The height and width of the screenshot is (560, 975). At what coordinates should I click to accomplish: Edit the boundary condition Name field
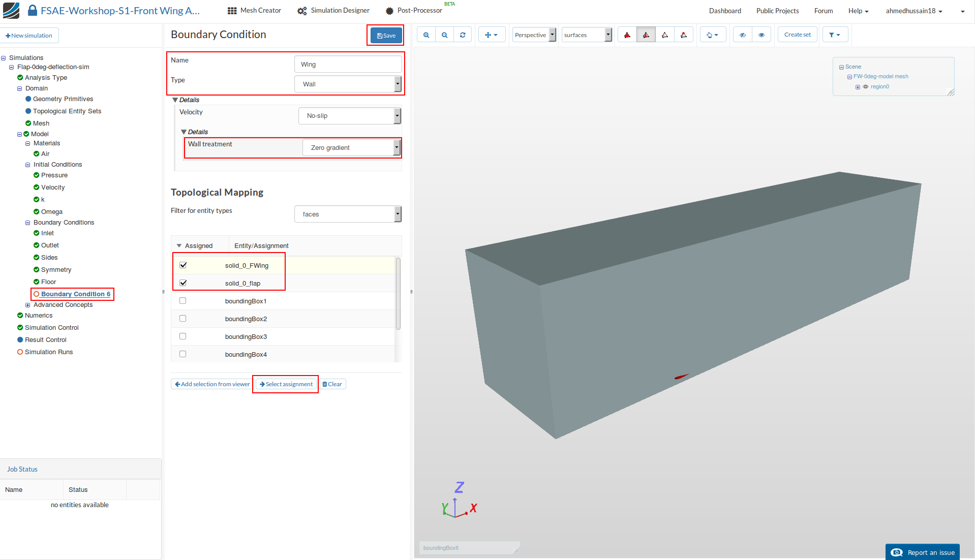pyautogui.click(x=348, y=64)
